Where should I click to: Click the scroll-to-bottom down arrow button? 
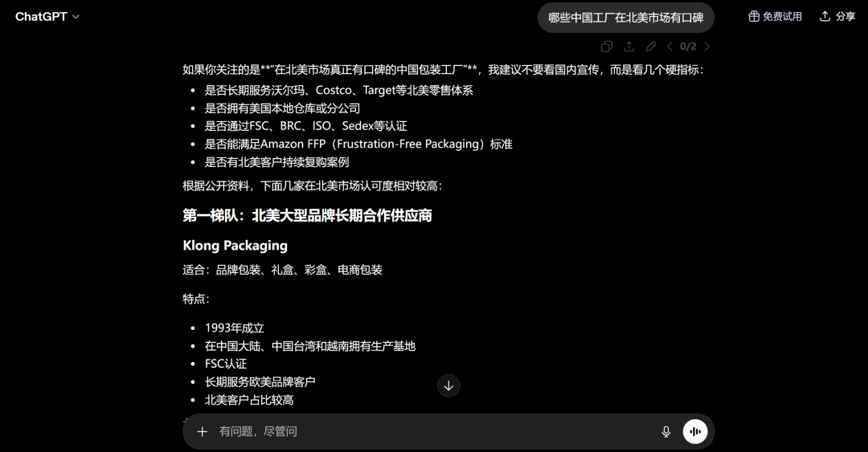448,385
